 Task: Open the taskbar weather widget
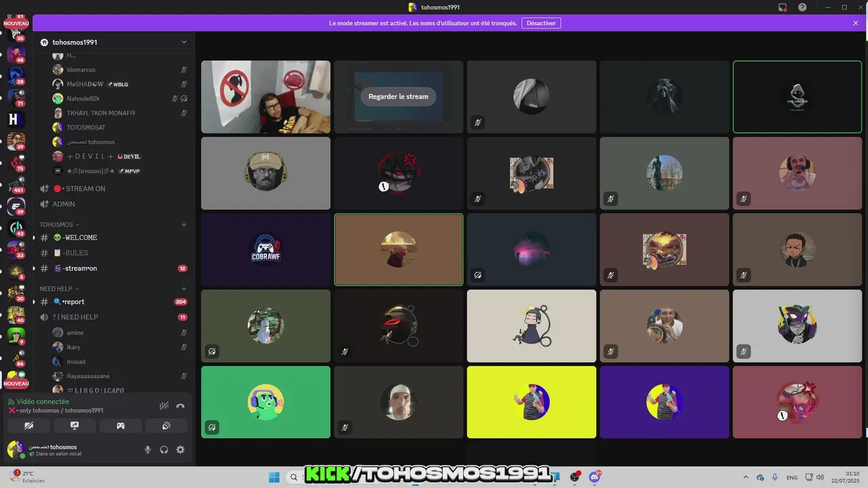27,477
